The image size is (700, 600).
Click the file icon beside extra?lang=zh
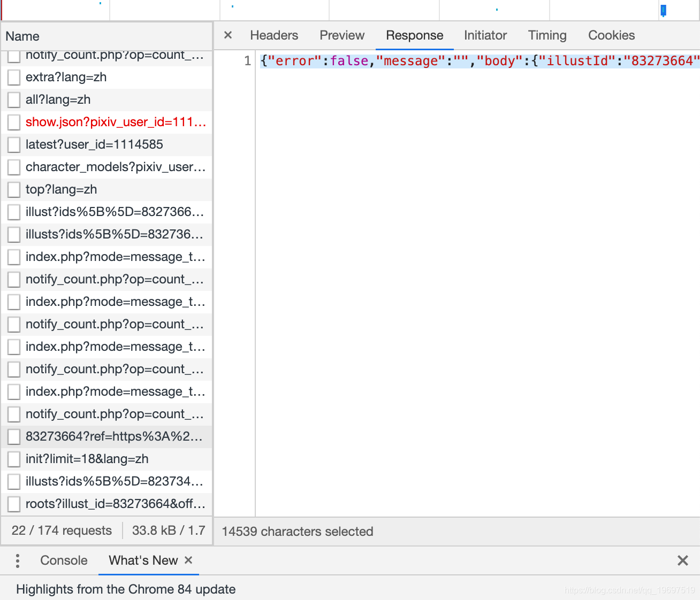tap(14, 78)
